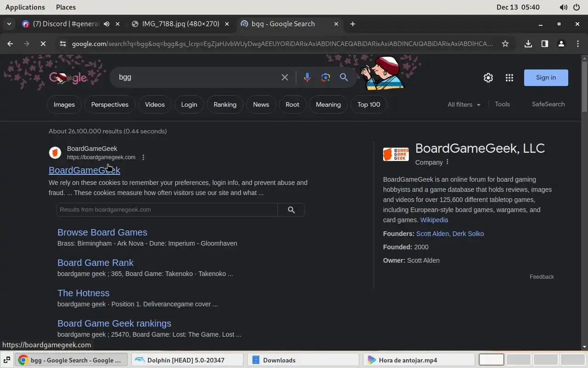Open the Tools options

coord(502,104)
